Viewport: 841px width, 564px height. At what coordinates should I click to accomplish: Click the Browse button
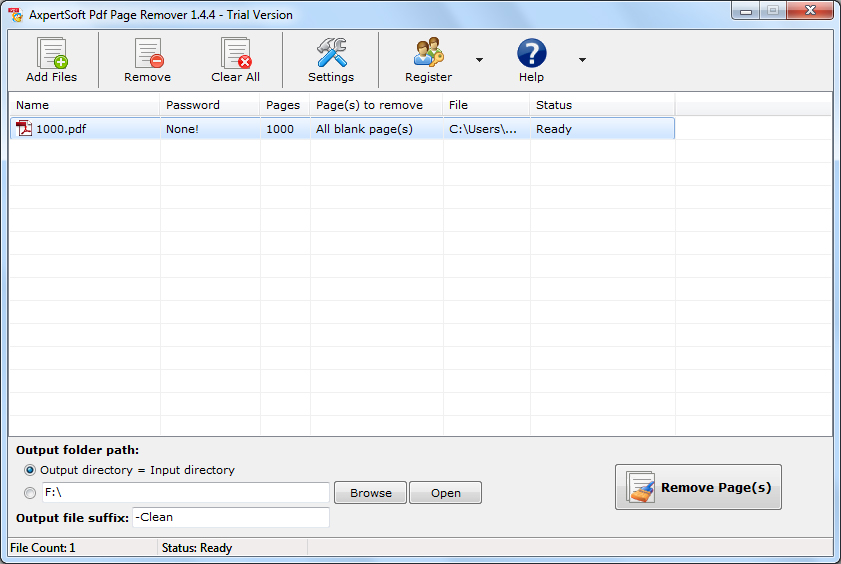click(x=371, y=493)
